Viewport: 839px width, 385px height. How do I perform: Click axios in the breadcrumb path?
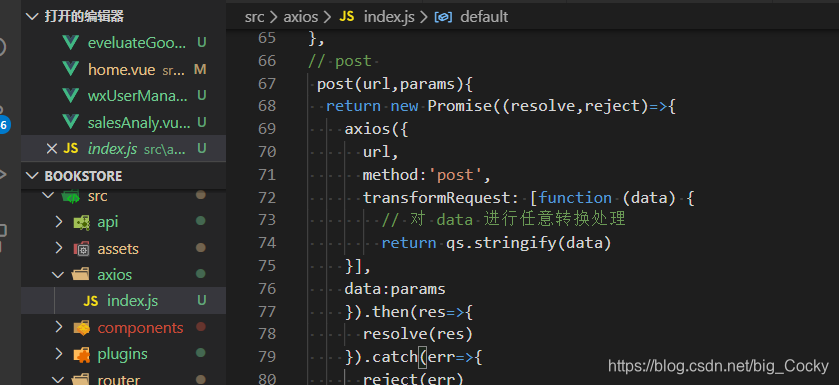coord(301,17)
